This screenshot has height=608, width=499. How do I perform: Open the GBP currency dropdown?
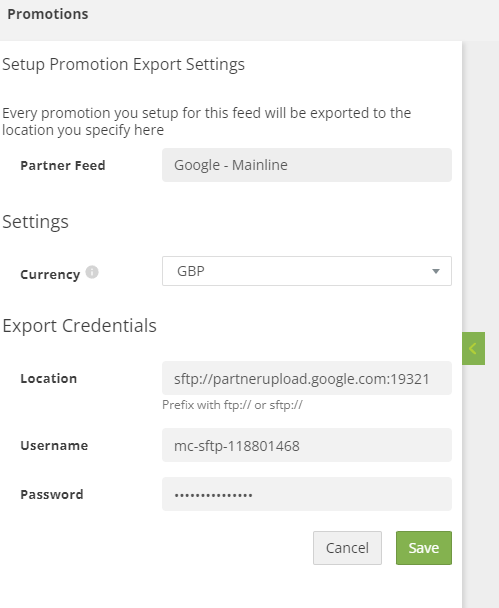pos(307,271)
